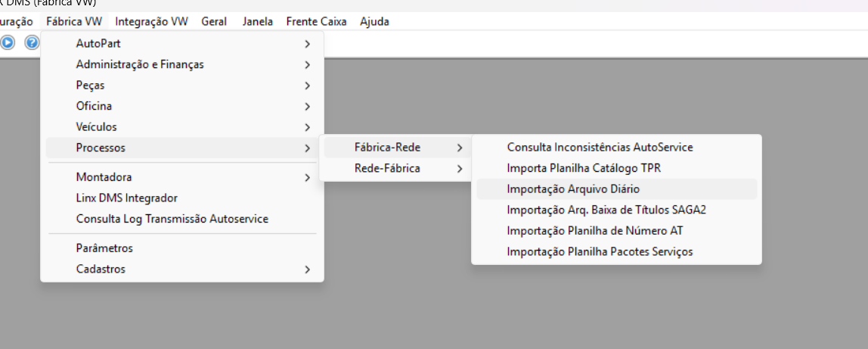Screen dimensions: 868x349
Task: Click the blue help question mark icon
Action: pyautogui.click(x=32, y=42)
